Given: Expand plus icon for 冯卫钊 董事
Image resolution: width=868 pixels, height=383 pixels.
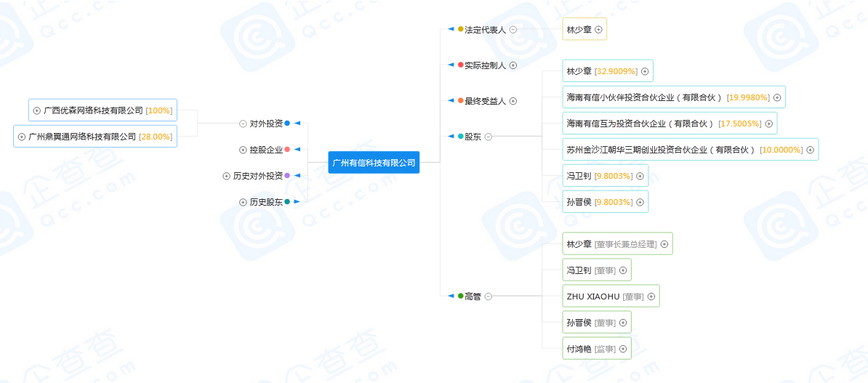Looking at the screenshot, I should click(x=623, y=270).
